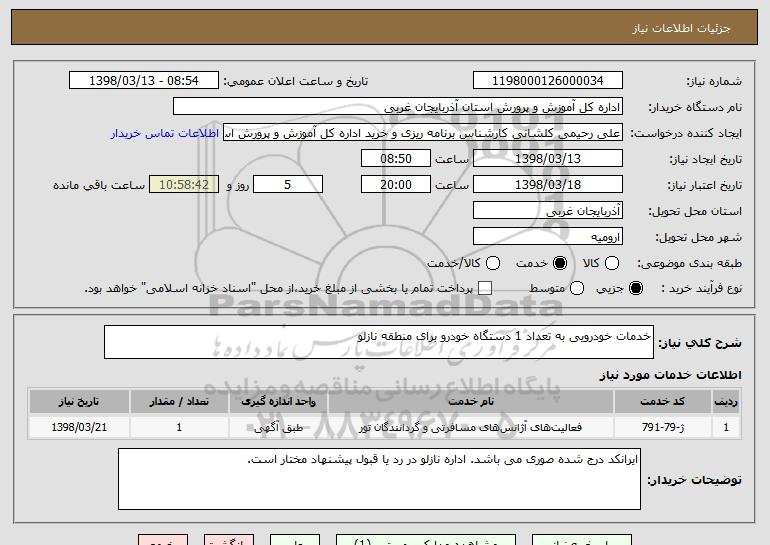
Task: Click the نام دستگاه خریدار field
Action: click(398, 107)
